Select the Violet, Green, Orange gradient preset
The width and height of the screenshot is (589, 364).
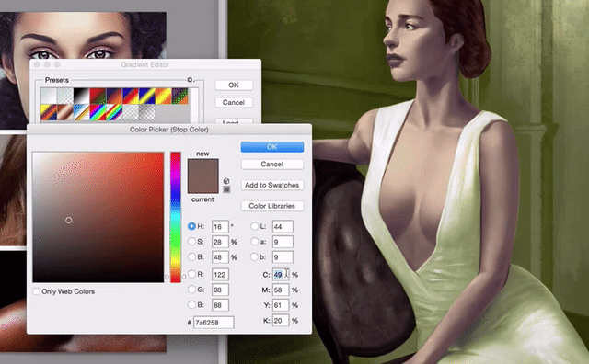179,97
